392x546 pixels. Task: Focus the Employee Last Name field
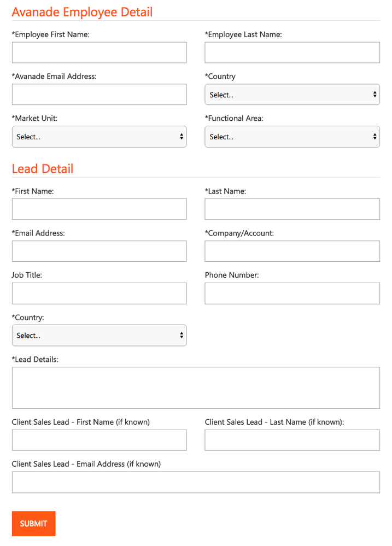pos(292,52)
